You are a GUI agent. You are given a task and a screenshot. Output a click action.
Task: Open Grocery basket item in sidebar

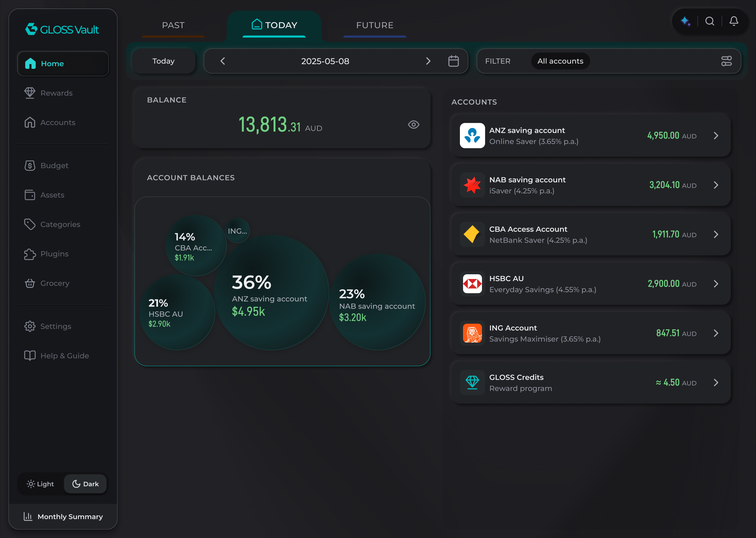tap(63, 283)
